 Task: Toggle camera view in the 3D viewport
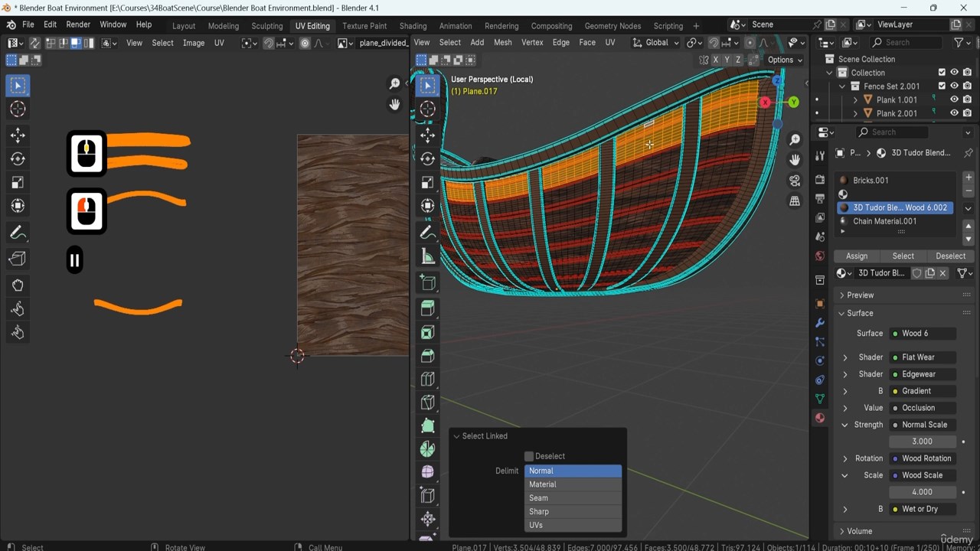tap(795, 181)
